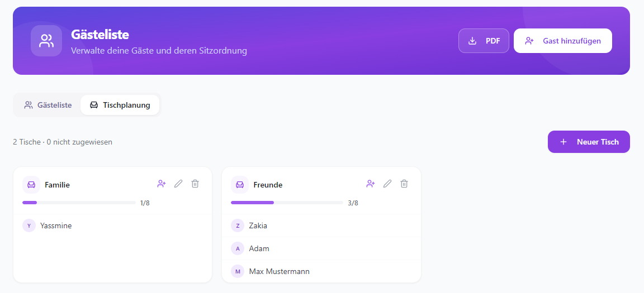Click the Gästeliste header people icon

46,41
